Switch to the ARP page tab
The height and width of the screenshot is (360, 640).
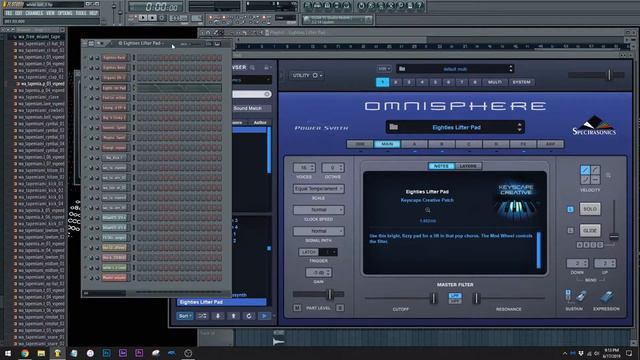pyautogui.click(x=551, y=144)
